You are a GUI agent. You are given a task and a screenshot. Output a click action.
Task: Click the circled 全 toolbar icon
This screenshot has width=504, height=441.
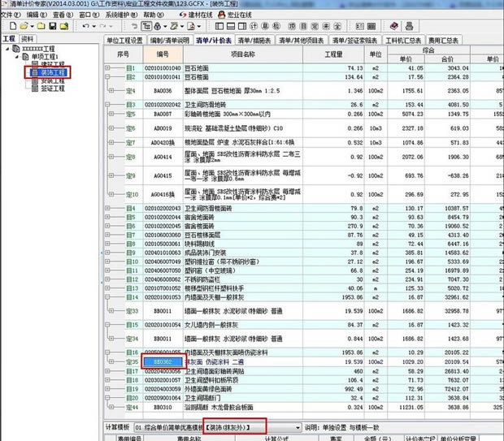pyautogui.click(x=337, y=26)
